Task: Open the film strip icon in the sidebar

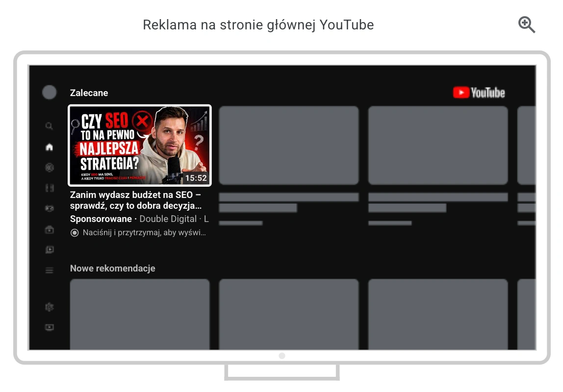Action: [49, 188]
